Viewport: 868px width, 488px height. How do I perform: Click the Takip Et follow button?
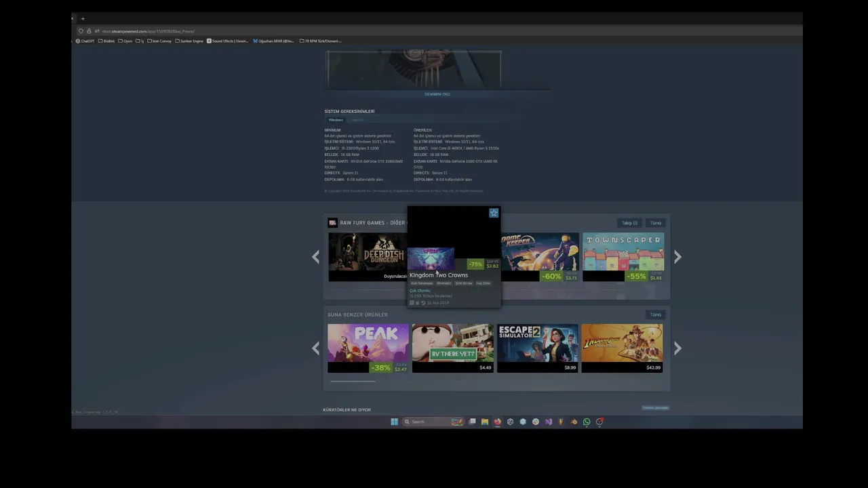pyautogui.click(x=630, y=223)
